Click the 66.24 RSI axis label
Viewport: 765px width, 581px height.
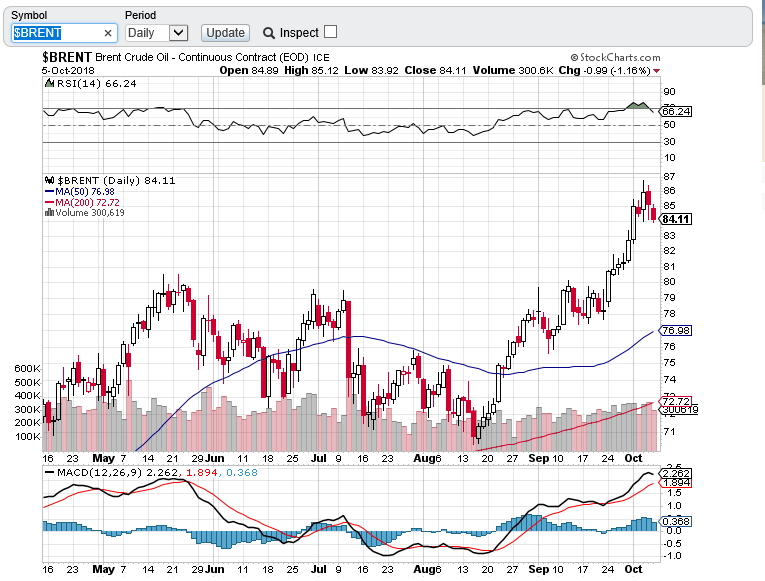click(x=675, y=112)
